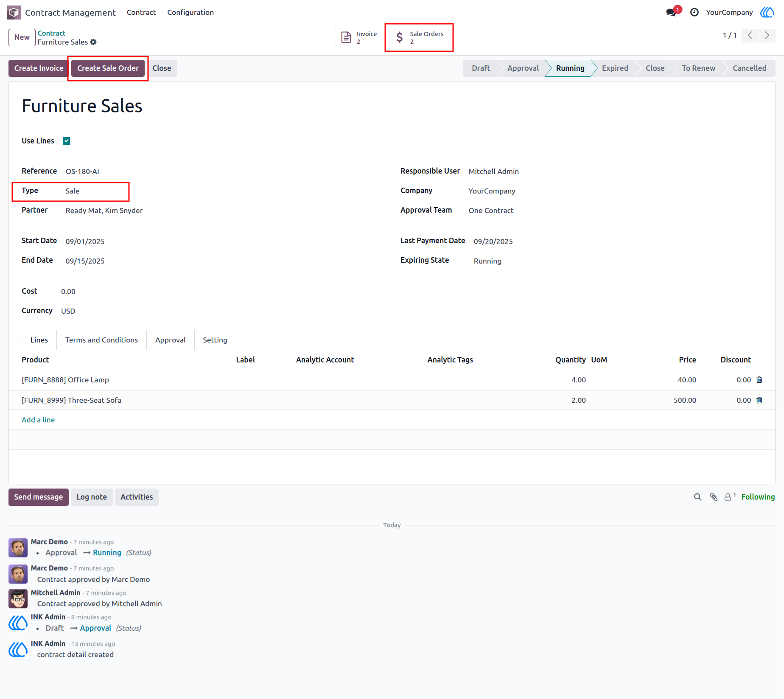The height and width of the screenshot is (699, 784).
Task: Switch to Terms and Conditions tab
Action: coord(101,340)
